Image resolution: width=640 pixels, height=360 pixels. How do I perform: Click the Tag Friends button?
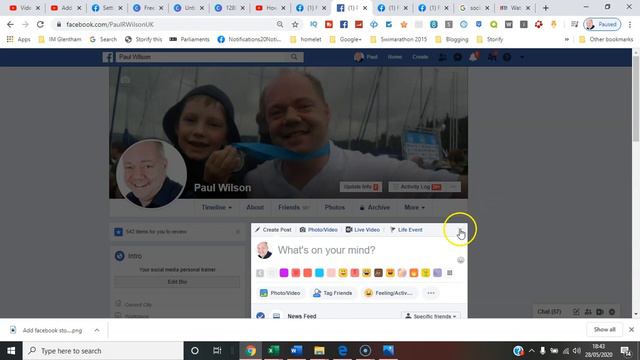pyautogui.click(x=332, y=293)
